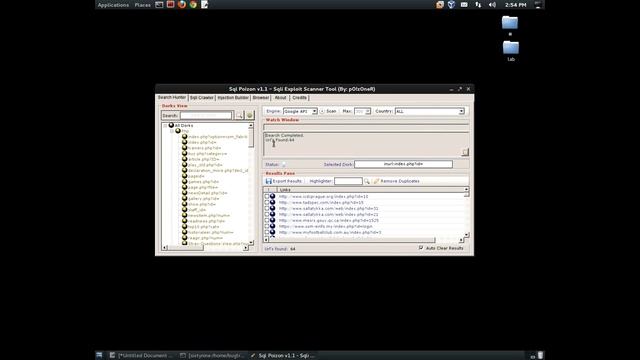Click the dork Search input field
The width and height of the screenshot is (640, 360).
[x=206, y=116]
